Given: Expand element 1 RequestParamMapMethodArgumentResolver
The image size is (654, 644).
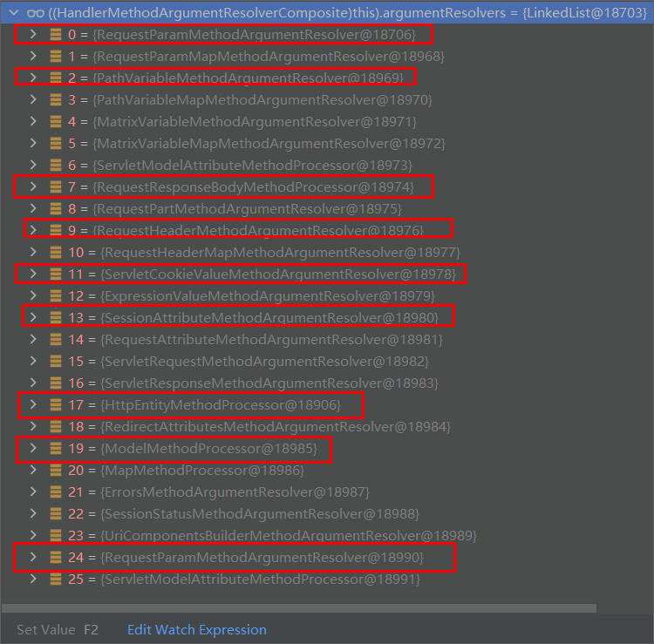Looking at the screenshot, I should pyautogui.click(x=33, y=56).
